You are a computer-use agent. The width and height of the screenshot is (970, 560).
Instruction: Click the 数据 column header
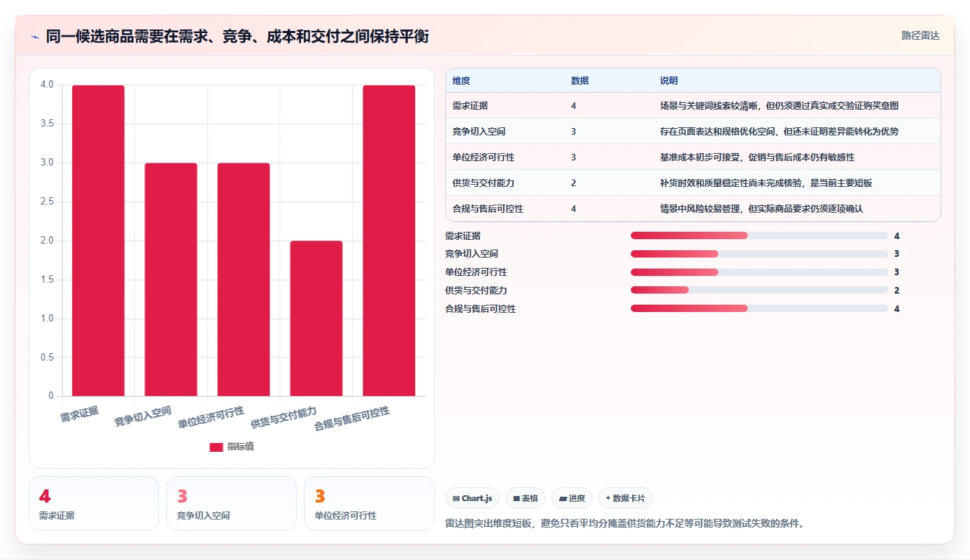[x=580, y=81]
